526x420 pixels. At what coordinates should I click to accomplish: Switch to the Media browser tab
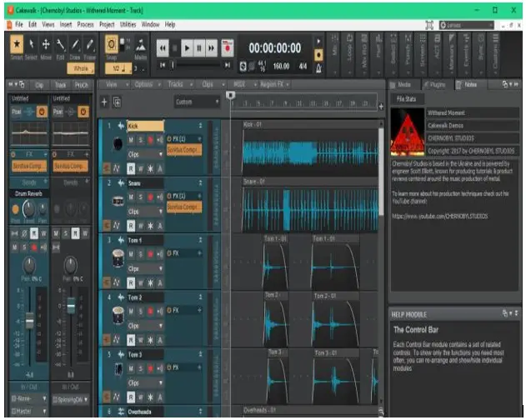404,84
